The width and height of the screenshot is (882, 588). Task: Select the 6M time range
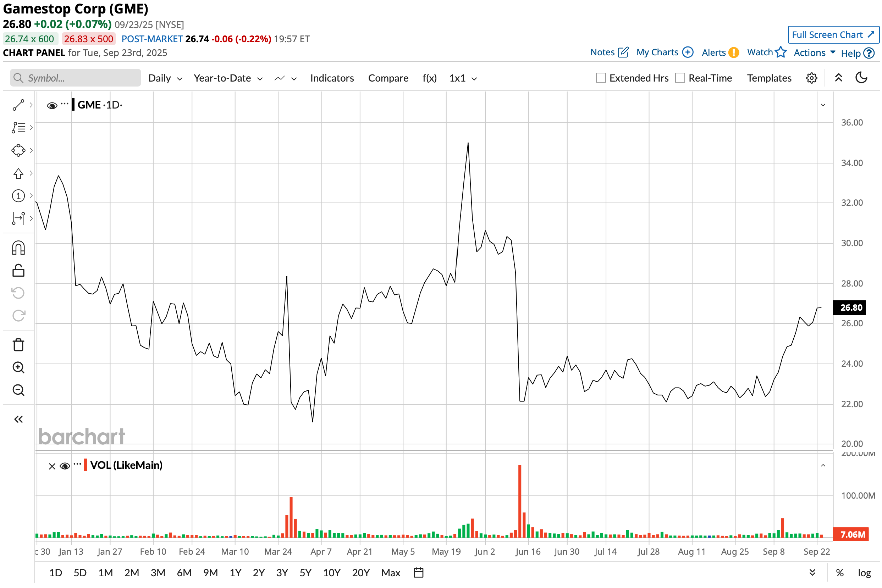(184, 573)
